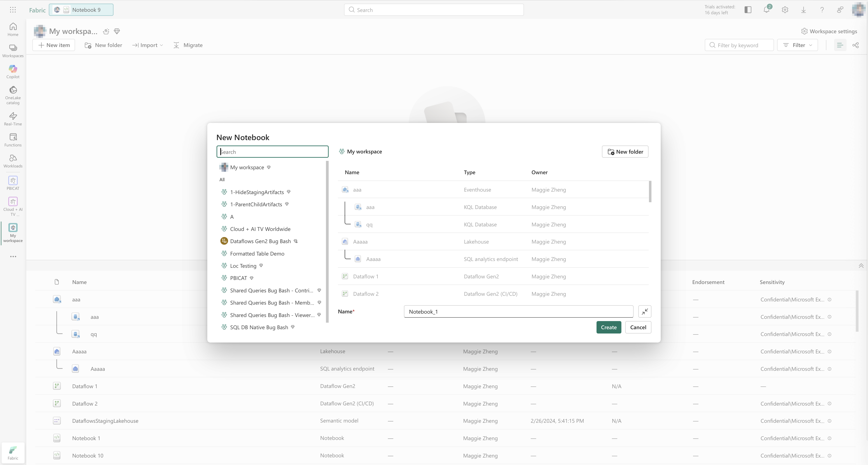This screenshot has height=465, width=868.
Task: Open Workloads in the sidebar
Action: [13, 161]
